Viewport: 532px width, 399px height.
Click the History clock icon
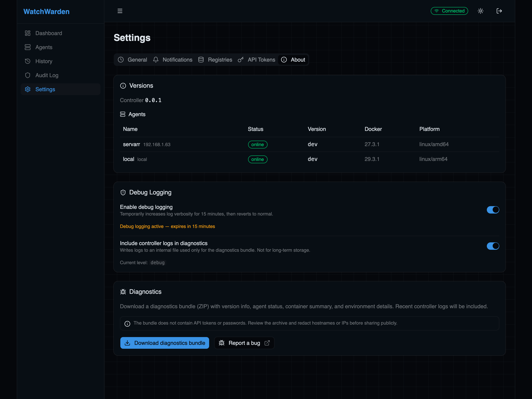coord(27,61)
